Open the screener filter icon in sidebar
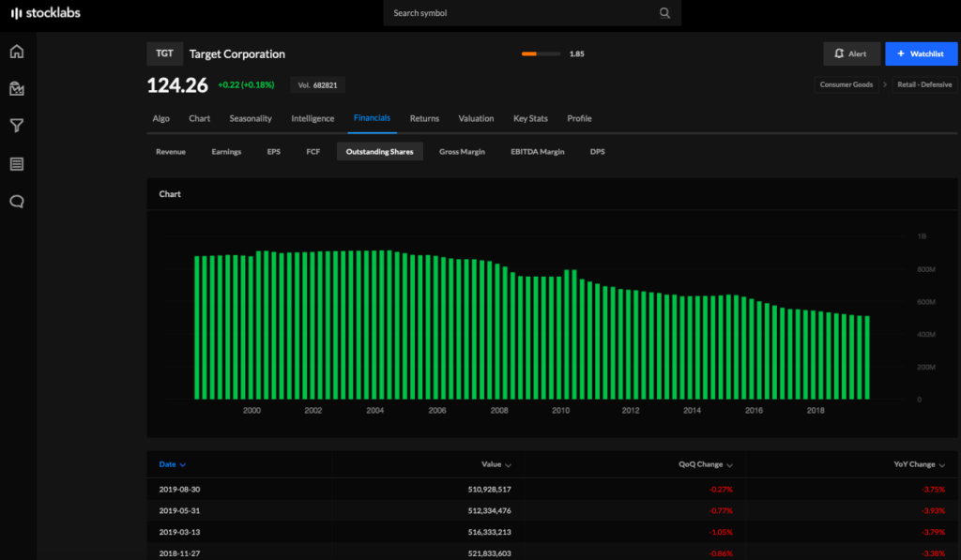 (17, 126)
